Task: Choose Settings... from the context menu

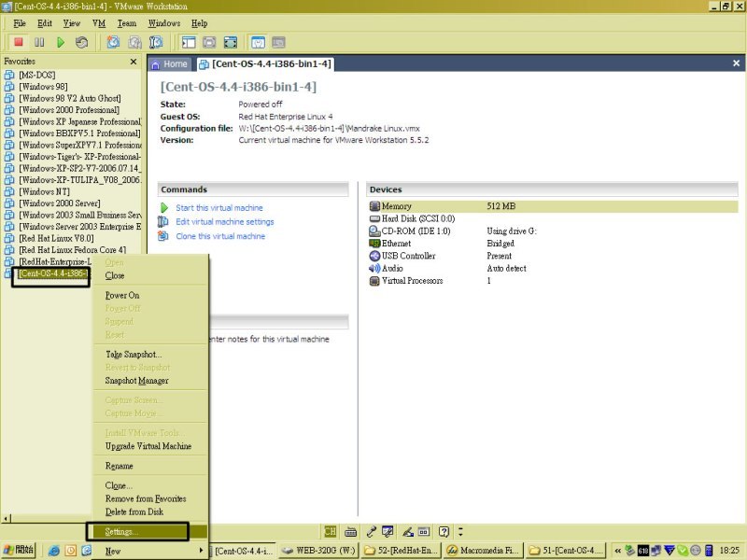Action: (121, 532)
